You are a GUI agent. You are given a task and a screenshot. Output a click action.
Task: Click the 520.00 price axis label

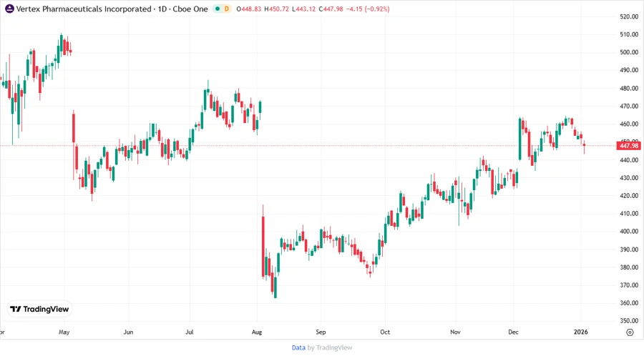click(x=629, y=16)
